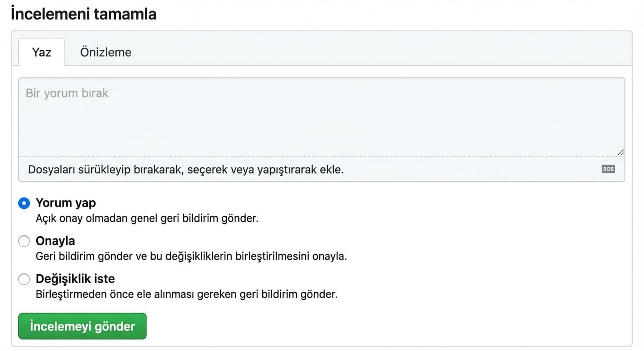Click the textarea resize grip corner
644x351 pixels.
click(x=621, y=151)
